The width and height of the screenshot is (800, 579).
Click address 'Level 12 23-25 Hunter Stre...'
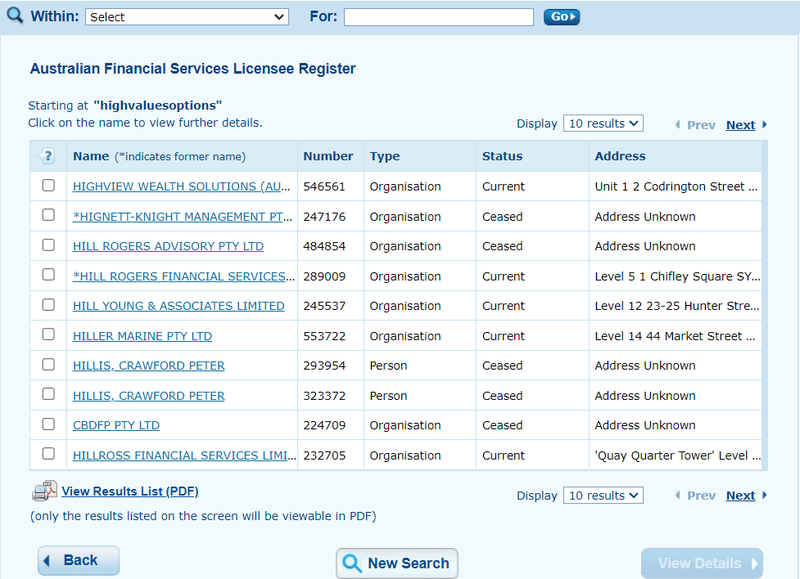677,306
